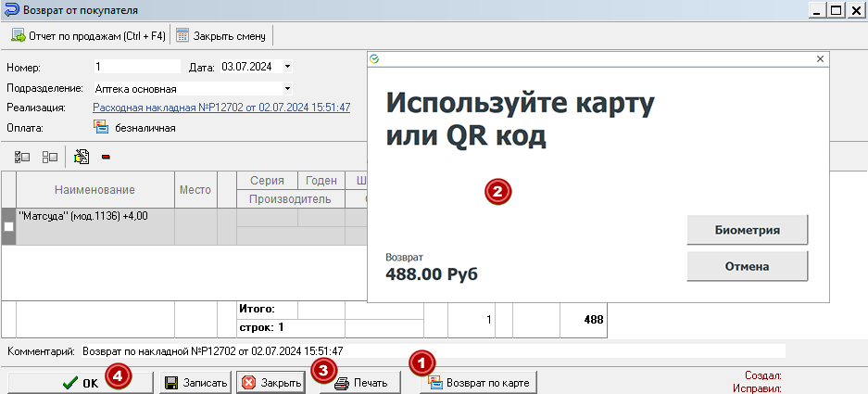Click the total sum cell 488
This screenshot has height=394, width=868.
[x=584, y=320]
